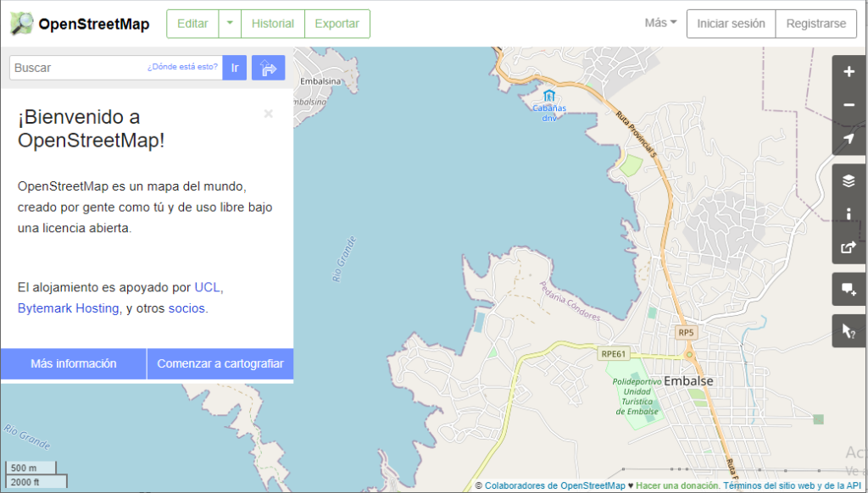Click the Ruta Provincial 5 road label

click(636, 135)
